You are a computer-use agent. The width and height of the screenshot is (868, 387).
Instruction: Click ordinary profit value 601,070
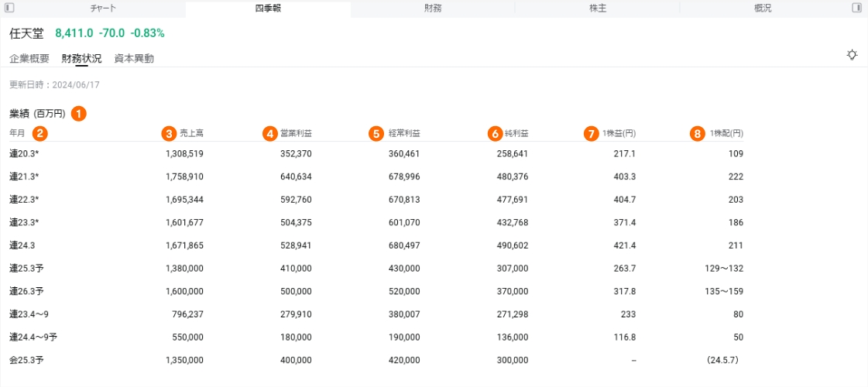pos(404,223)
